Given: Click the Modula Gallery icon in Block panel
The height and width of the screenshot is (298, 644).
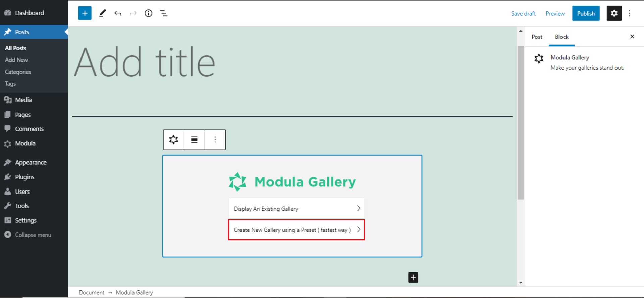Looking at the screenshot, I should (539, 59).
